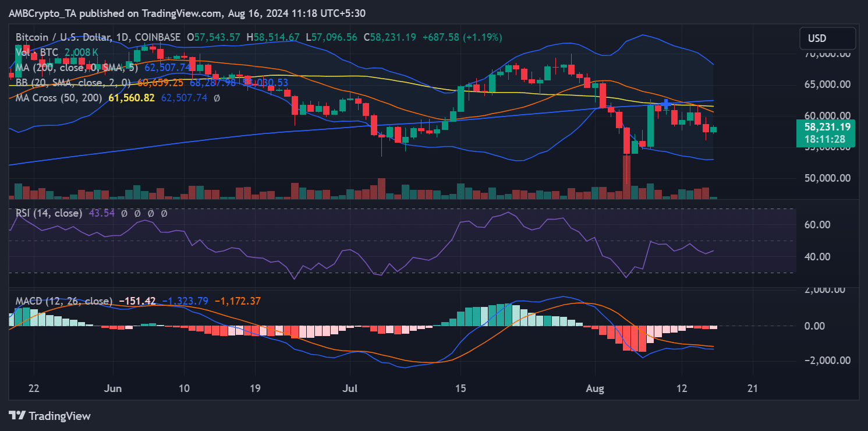Select the Bitcoin / U.S. Dollar symbol title

tap(98, 37)
